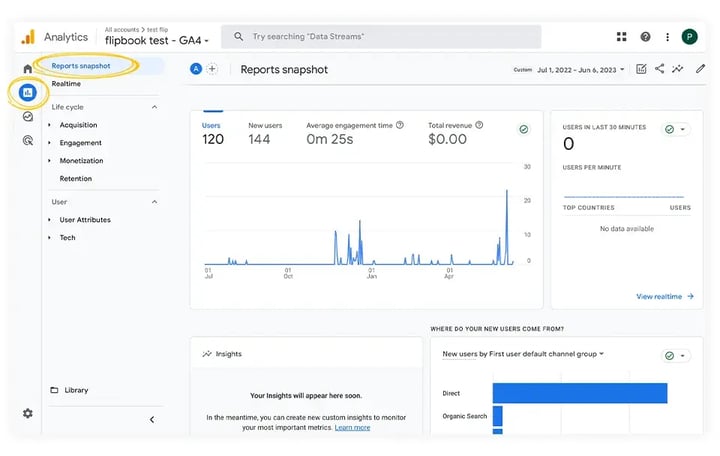Image resolution: width=720 pixels, height=456 pixels.
Task: Open Retention report in navigation
Action: (x=76, y=179)
